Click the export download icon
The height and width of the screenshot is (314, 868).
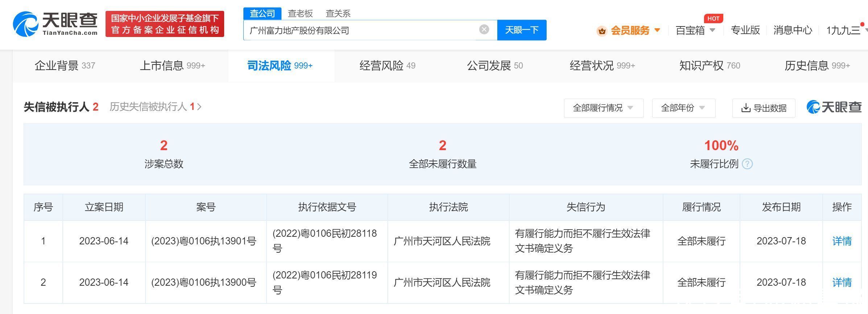pos(745,108)
